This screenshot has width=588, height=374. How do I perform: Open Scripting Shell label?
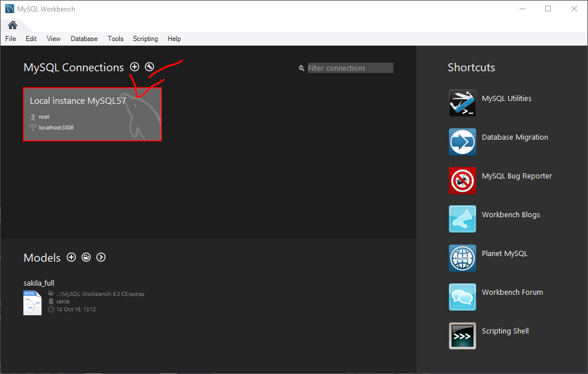[505, 331]
